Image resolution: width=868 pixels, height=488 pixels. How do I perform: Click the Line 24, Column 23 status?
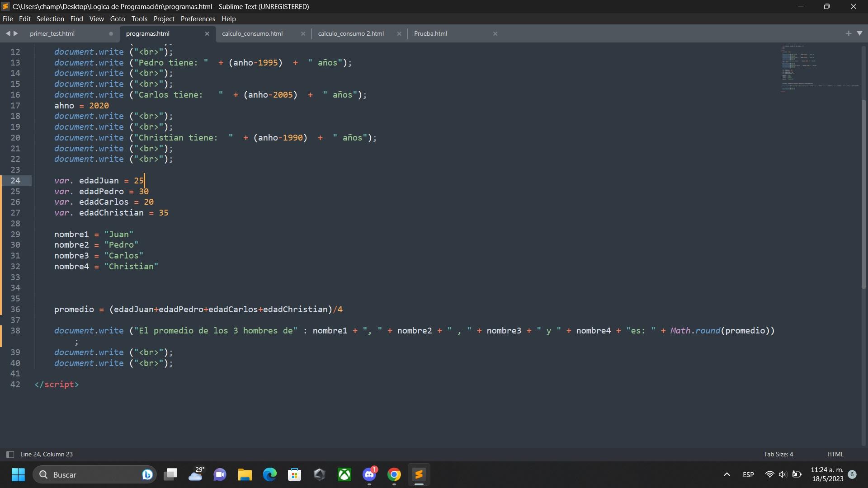pyautogui.click(x=47, y=454)
